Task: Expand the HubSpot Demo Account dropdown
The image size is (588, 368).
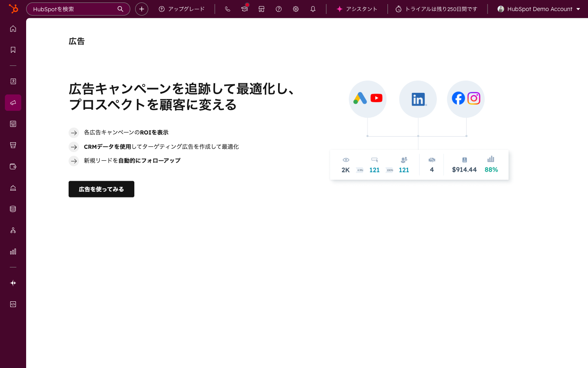Action: (539, 9)
